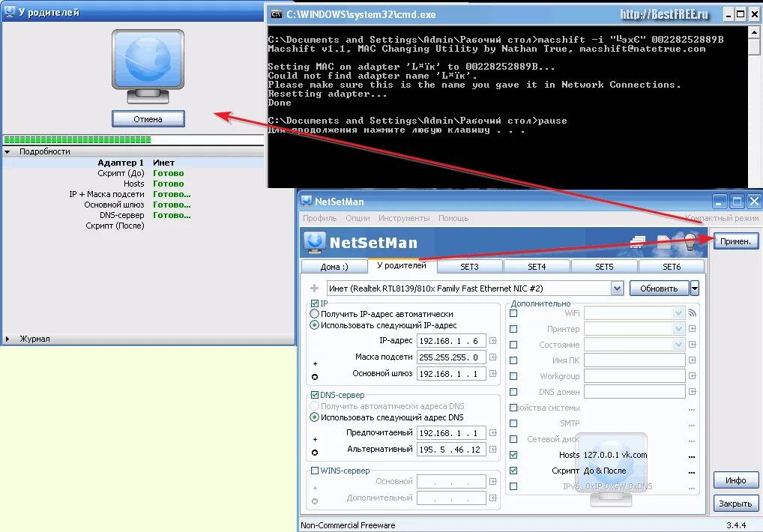Click the get-current-value icon next to Маска подсети field
The image size is (763, 532).
pos(493,357)
